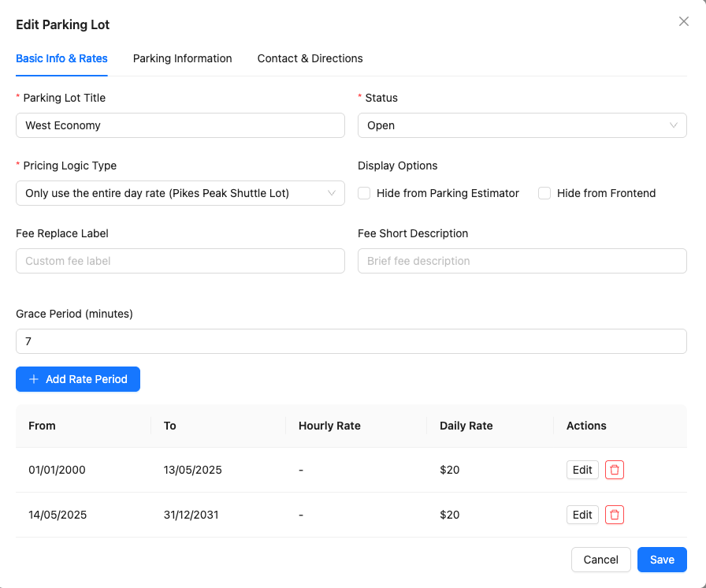The height and width of the screenshot is (588, 706).
Task: Click the Status dropdown chevron arrow
Action: point(674,125)
